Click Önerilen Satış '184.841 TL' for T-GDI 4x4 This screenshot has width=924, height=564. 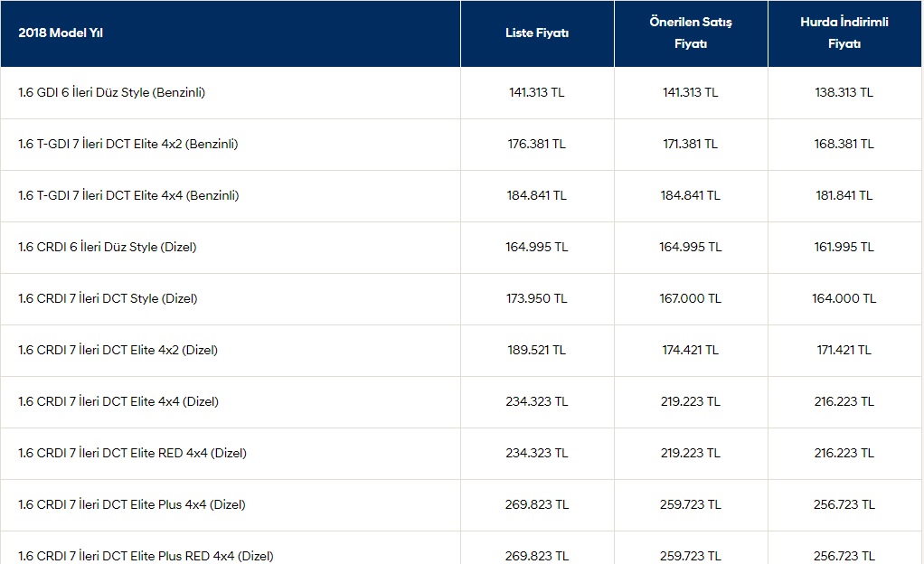pyautogui.click(x=691, y=195)
